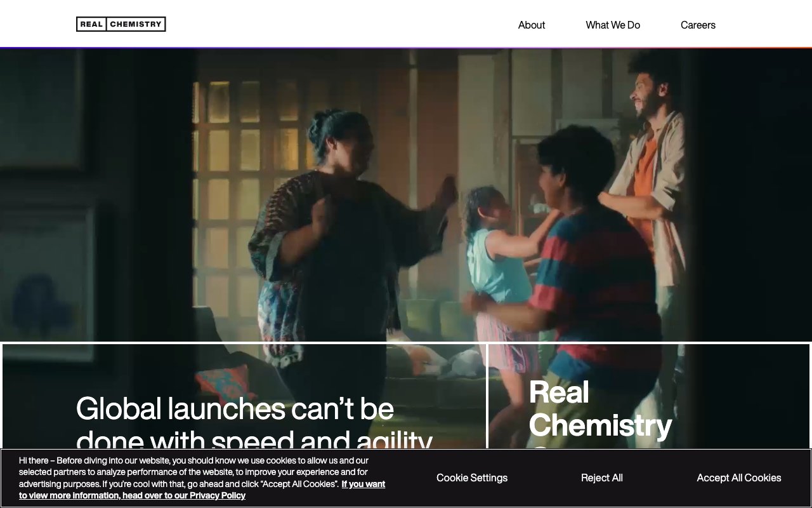Open Cookie Settings

click(x=472, y=478)
